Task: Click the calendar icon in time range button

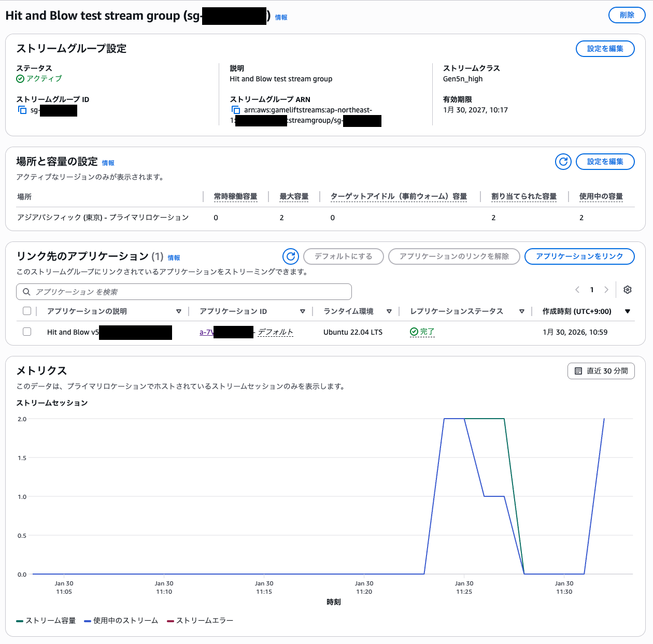Action: (x=578, y=371)
